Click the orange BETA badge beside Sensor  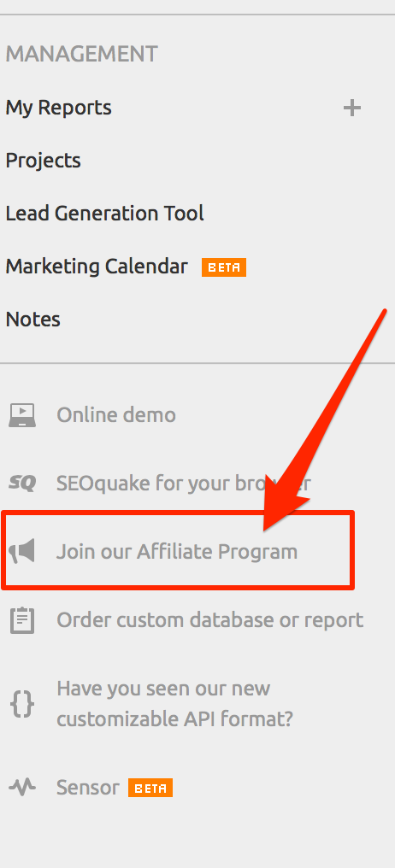150,788
